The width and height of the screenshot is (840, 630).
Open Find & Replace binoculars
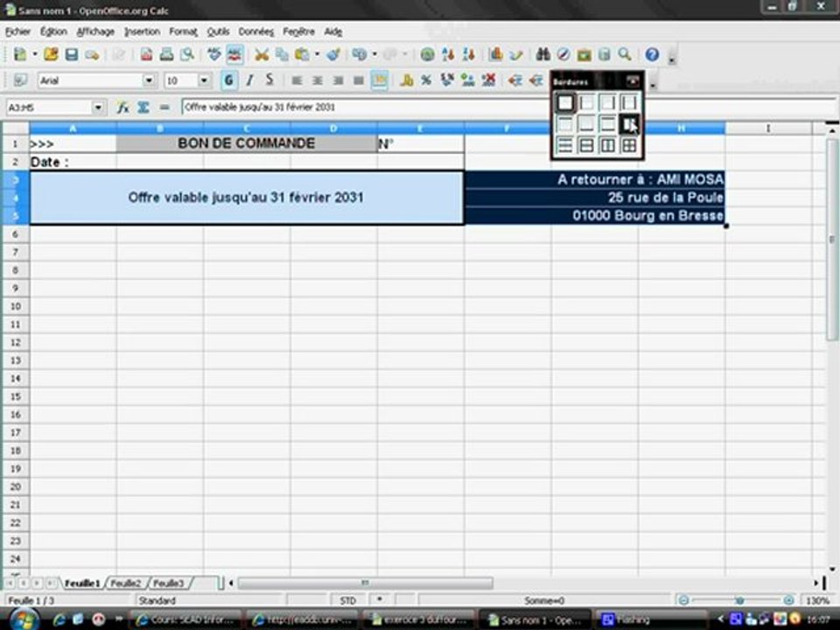[x=542, y=54]
